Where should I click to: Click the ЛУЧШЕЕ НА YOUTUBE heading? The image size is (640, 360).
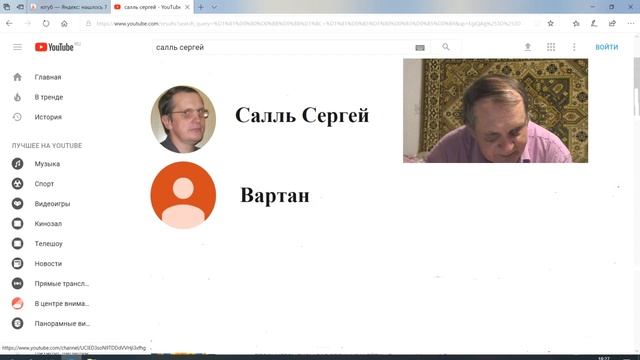(47, 146)
